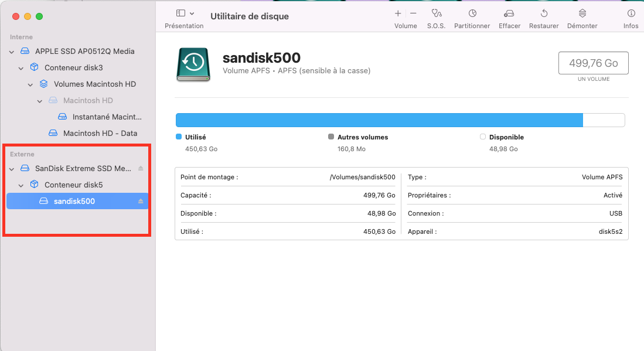Select Conteneur disk3 in sidebar
Image resolution: width=644 pixels, height=351 pixels.
[73, 68]
